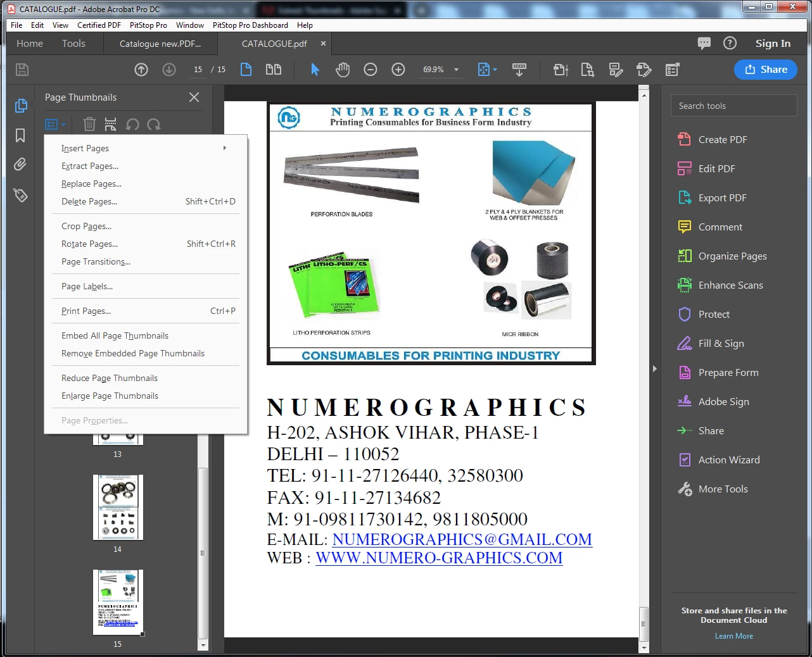Activate the Hand pan tool

point(343,70)
